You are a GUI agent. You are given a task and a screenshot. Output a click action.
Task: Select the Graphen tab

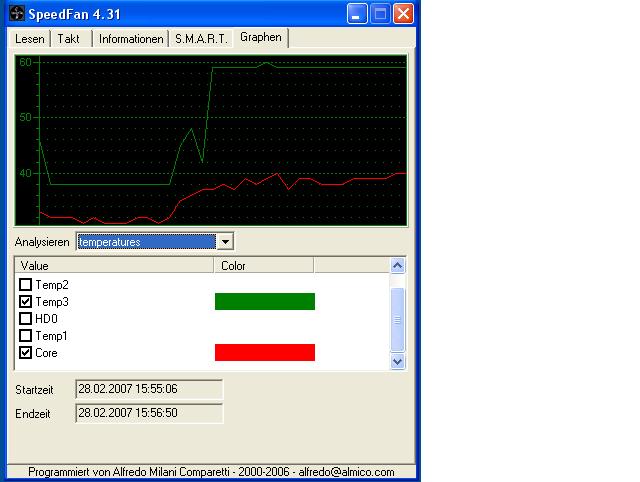(260, 38)
